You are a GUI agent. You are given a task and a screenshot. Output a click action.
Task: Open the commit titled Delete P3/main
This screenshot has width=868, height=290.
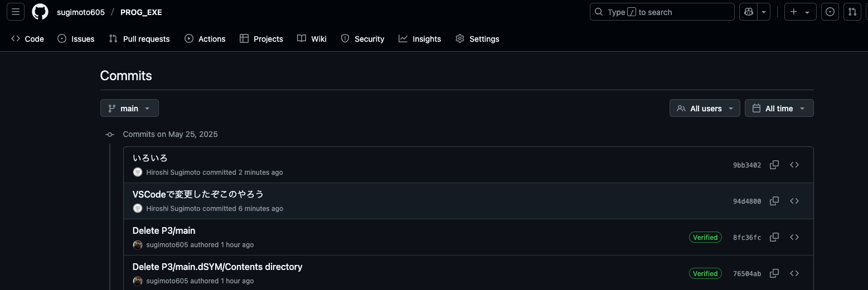pos(164,230)
